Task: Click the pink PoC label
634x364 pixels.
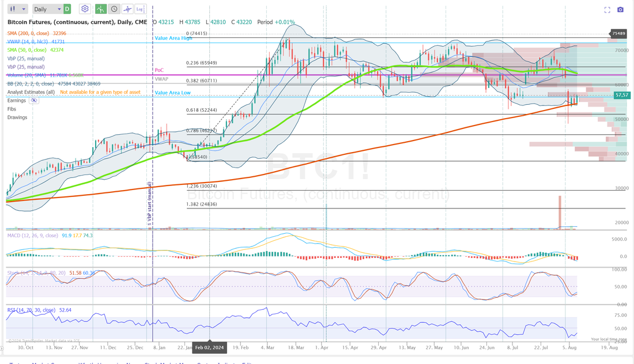Action: pyautogui.click(x=159, y=70)
